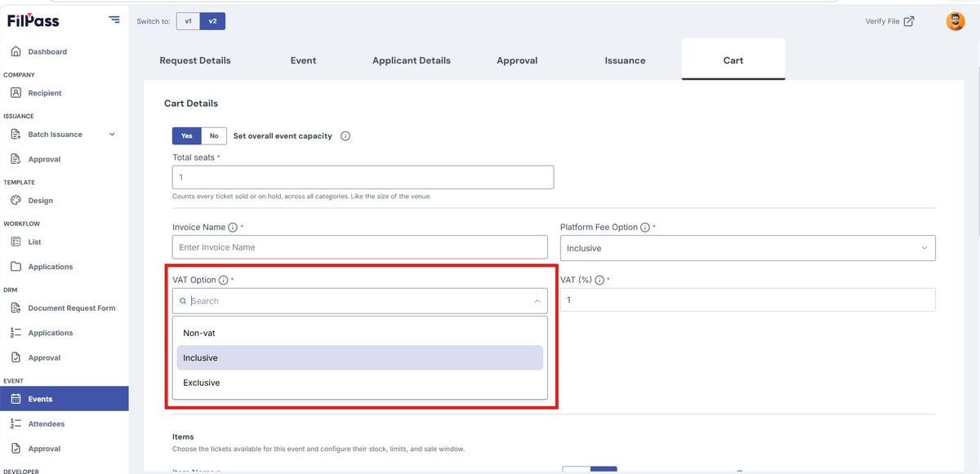Show VAT (%) info tooltip
This screenshot has height=474, width=980.
point(599,280)
